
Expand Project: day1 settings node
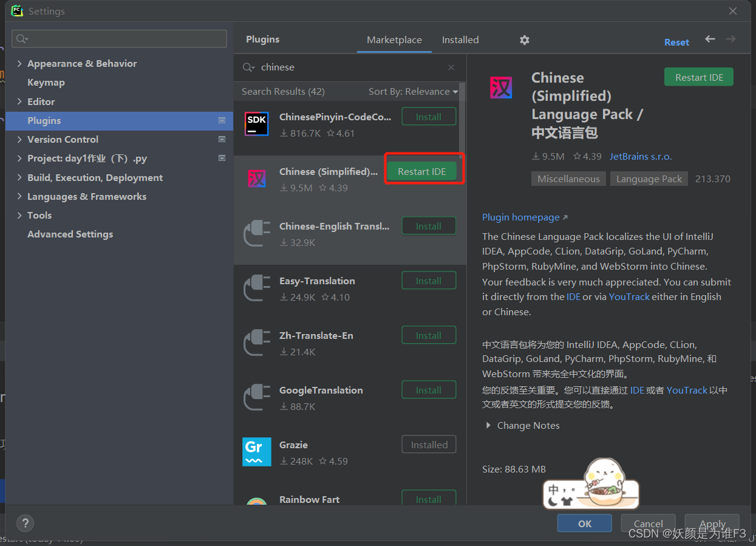[19, 159]
